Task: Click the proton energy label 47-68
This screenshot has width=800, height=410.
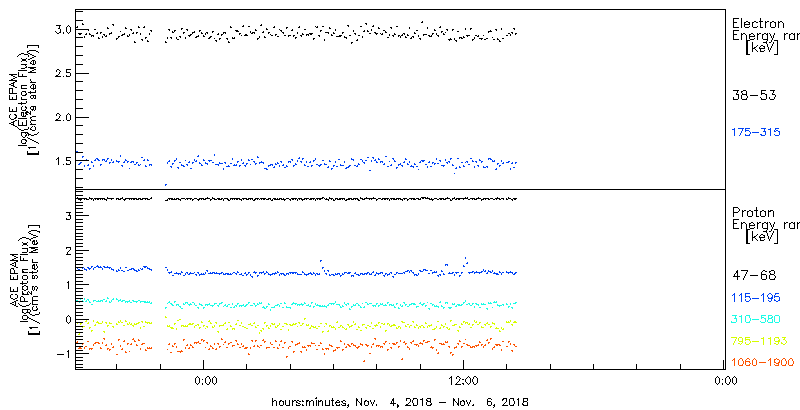Action: (x=754, y=276)
